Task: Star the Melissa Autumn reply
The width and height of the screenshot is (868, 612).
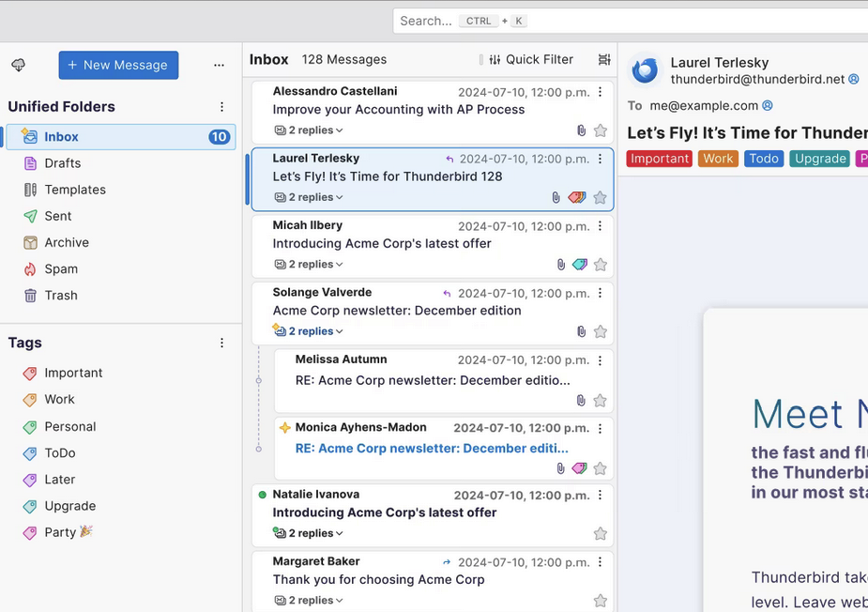Action: (600, 401)
